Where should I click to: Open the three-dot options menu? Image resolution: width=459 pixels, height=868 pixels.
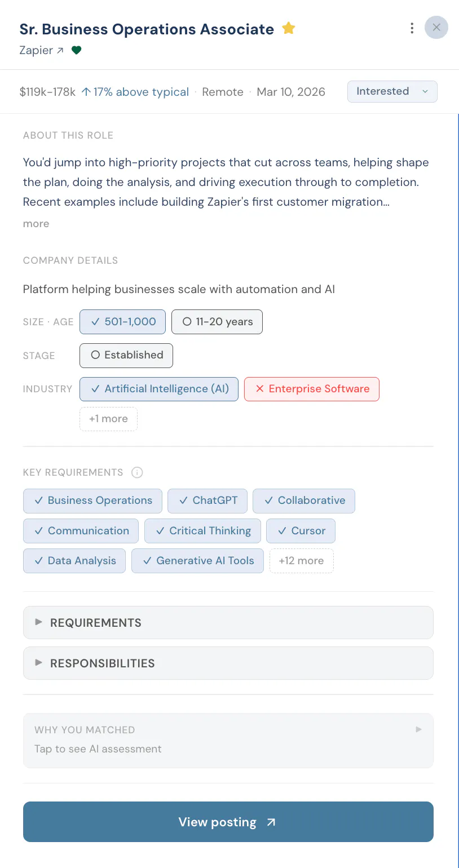412,28
